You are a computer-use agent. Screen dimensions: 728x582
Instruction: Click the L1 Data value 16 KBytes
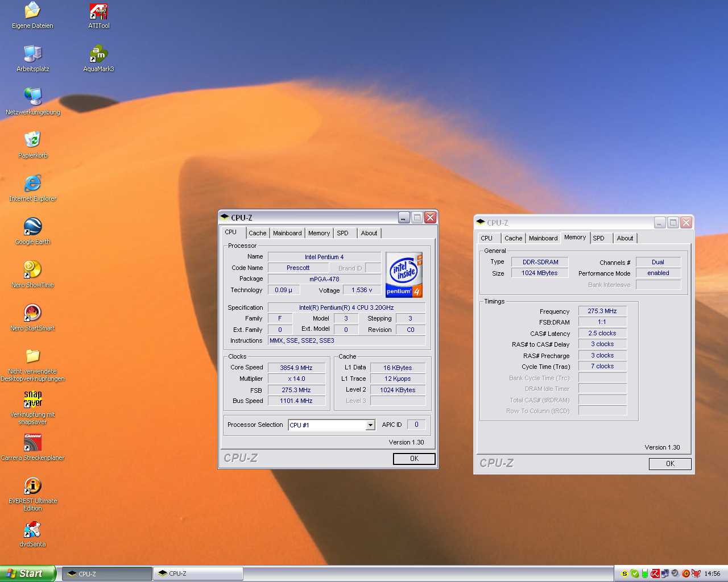[x=398, y=368]
